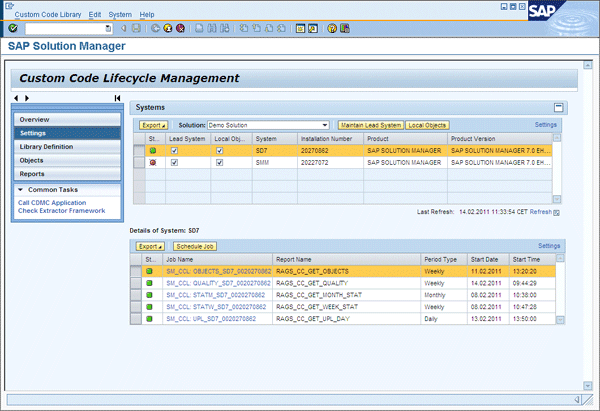The height and width of the screenshot is (411, 600).
Task: Click the Customize Local Layout icon
Action: point(345,28)
